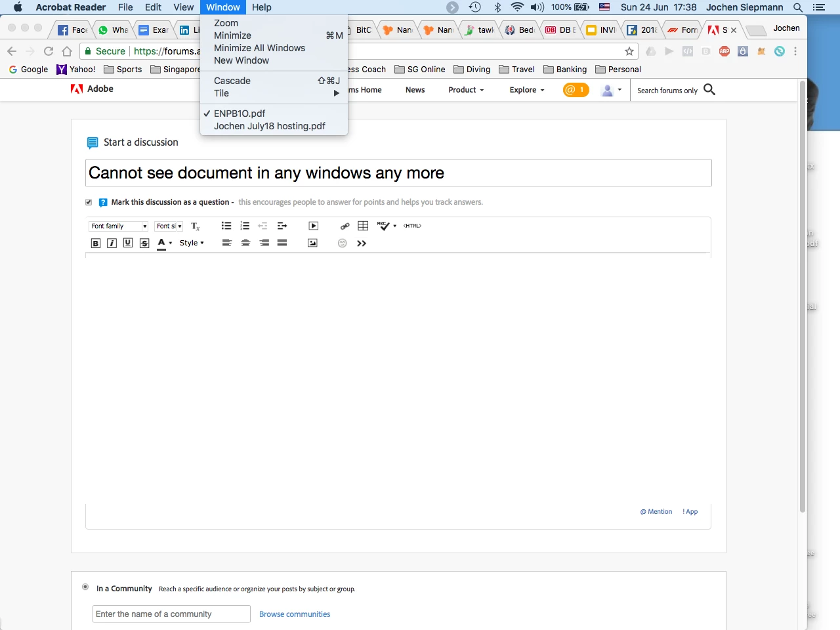Go to browser home page
Image resolution: width=840 pixels, height=630 pixels.
[x=67, y=51]
